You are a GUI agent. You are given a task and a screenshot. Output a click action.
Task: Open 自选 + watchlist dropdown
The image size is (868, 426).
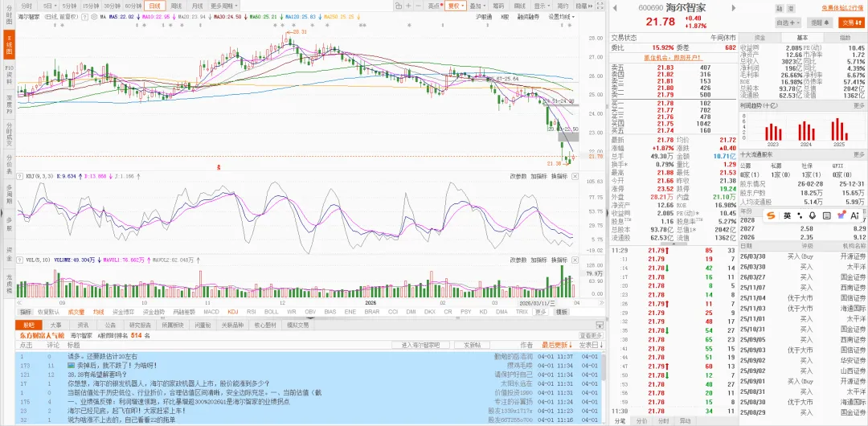(788, 23)
